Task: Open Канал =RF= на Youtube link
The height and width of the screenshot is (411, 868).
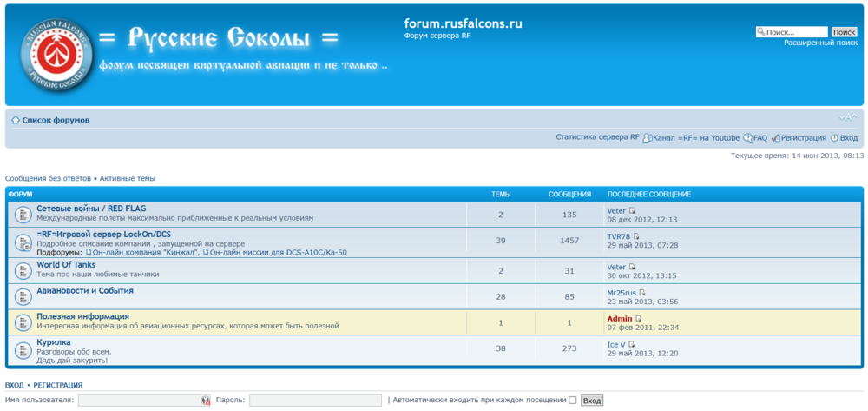Action: (x=696, y=138)
